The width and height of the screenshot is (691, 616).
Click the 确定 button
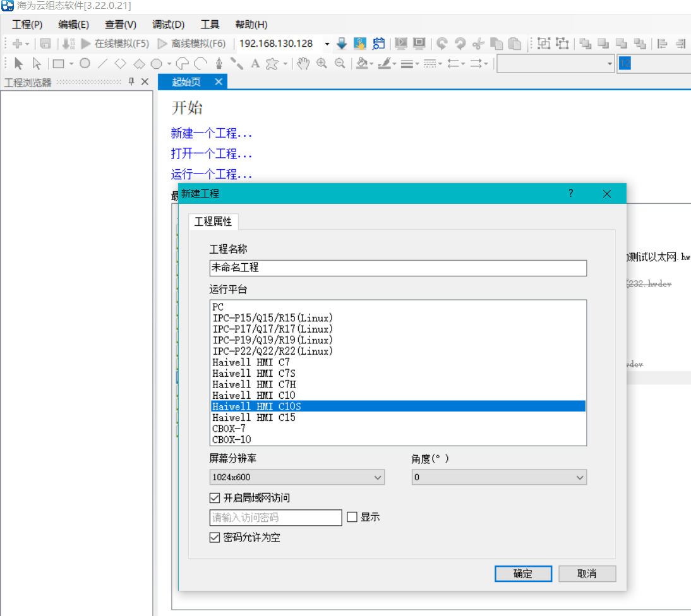pyautogui.click(x=523, y=574)
